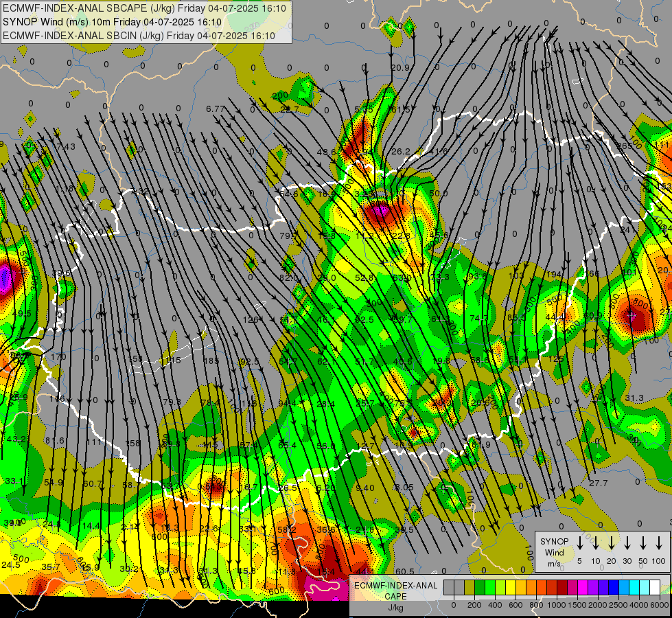Click the 100 m/s wind arrow in legend

click(659, 542)
